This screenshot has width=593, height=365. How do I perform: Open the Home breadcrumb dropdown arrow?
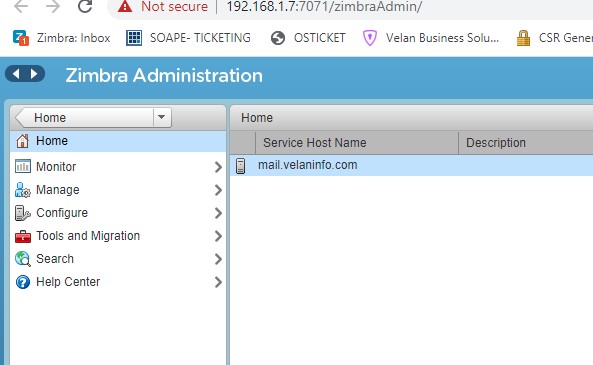coord(162,117)
